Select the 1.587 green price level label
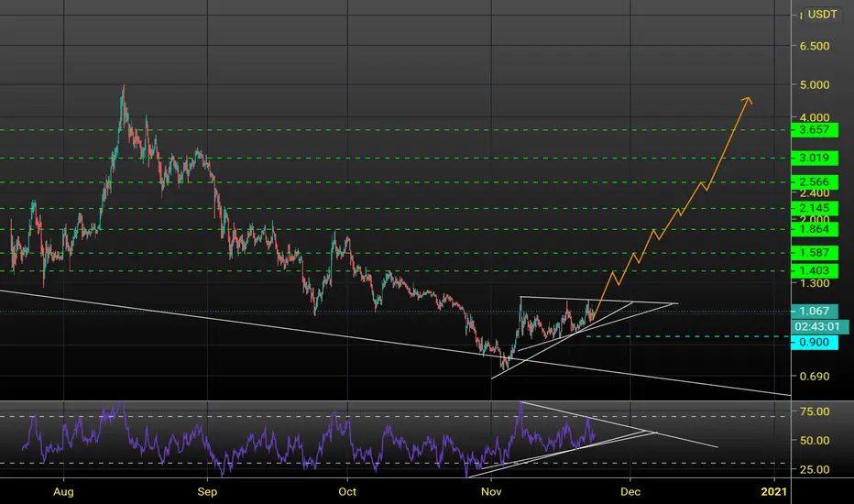Viewport: 854px width, 504px height. (815, 253)
